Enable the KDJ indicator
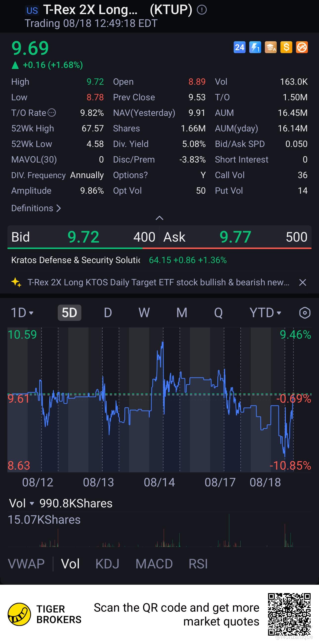319x644 pixels. [107, 564]
